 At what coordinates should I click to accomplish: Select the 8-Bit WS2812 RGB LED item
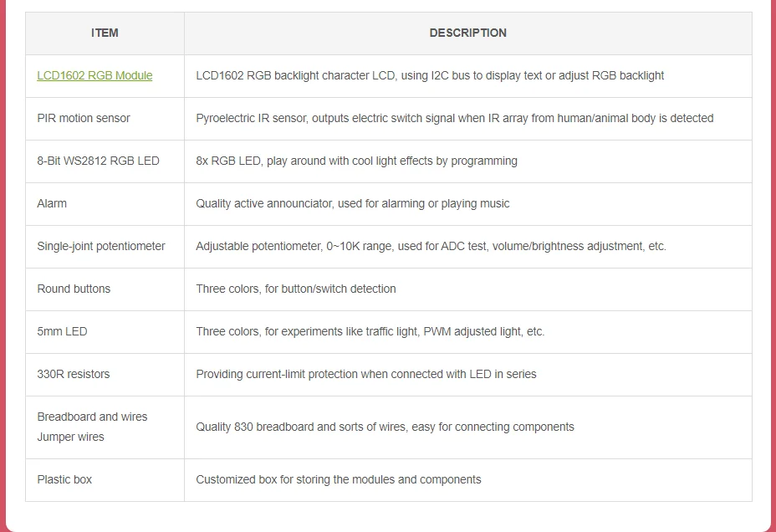[x=98, y=161]
